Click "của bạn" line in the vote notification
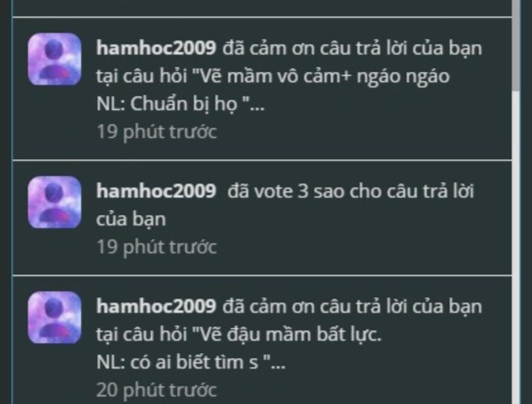 [131, 219]
